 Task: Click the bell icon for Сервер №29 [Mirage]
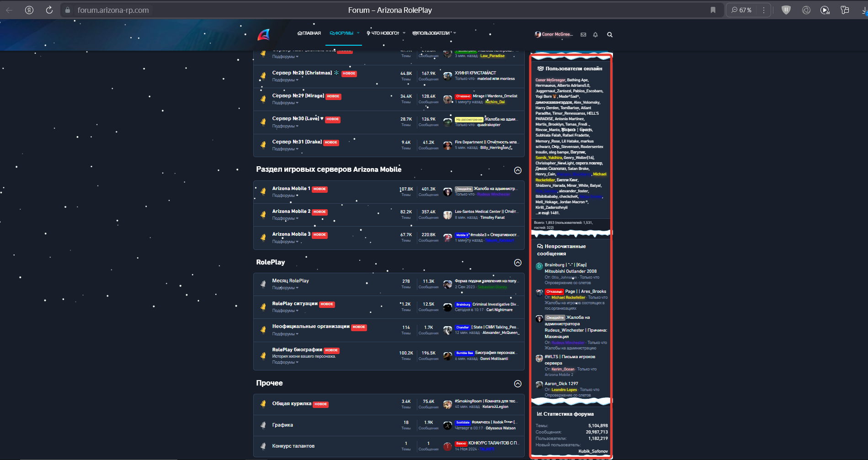pos(263,99)
